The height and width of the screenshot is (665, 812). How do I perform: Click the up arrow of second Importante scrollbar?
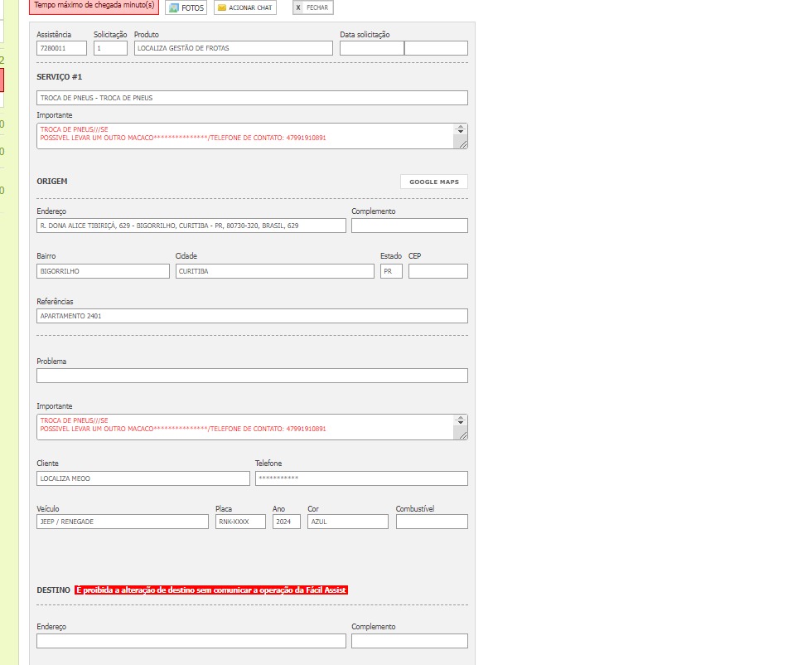461,420
